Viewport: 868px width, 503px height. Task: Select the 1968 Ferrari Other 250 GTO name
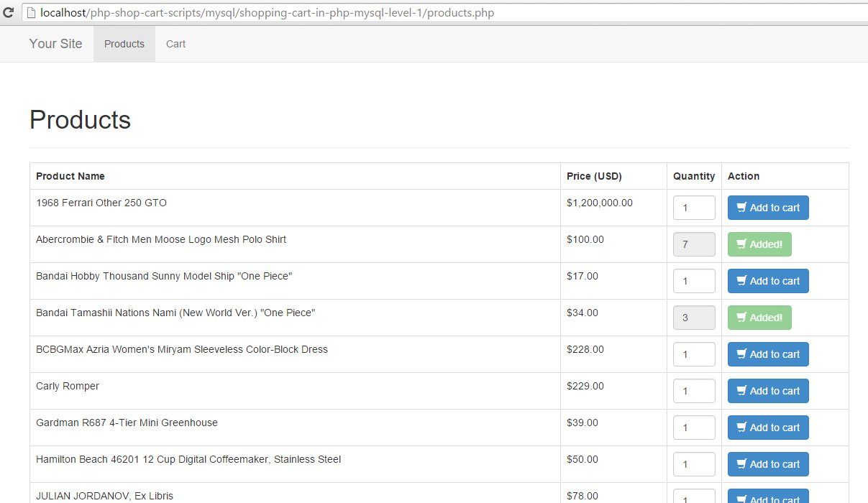point(101,203)
